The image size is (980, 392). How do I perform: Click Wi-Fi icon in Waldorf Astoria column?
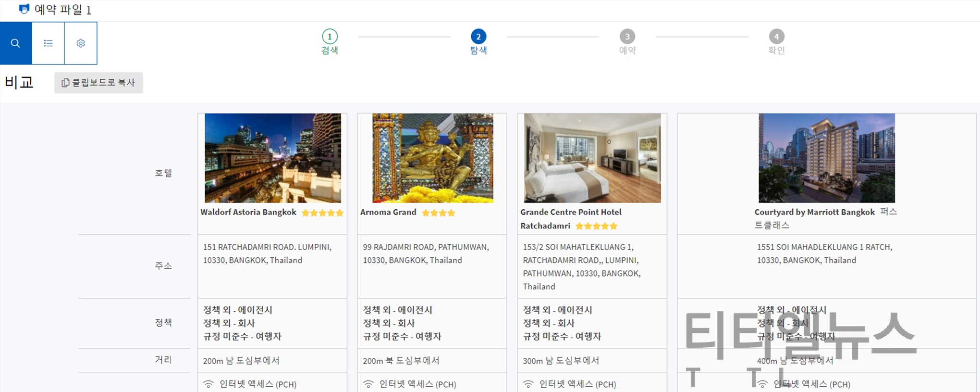[208, 384]
